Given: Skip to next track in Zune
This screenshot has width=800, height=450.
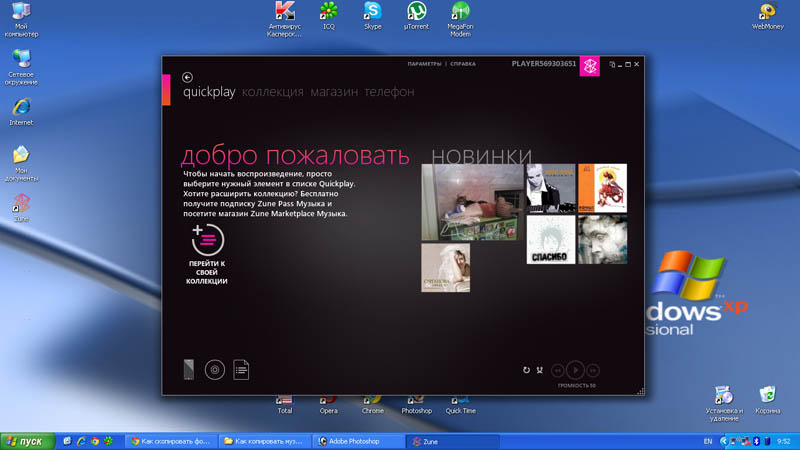Looking at the screenshot, I should pos(593,370).
